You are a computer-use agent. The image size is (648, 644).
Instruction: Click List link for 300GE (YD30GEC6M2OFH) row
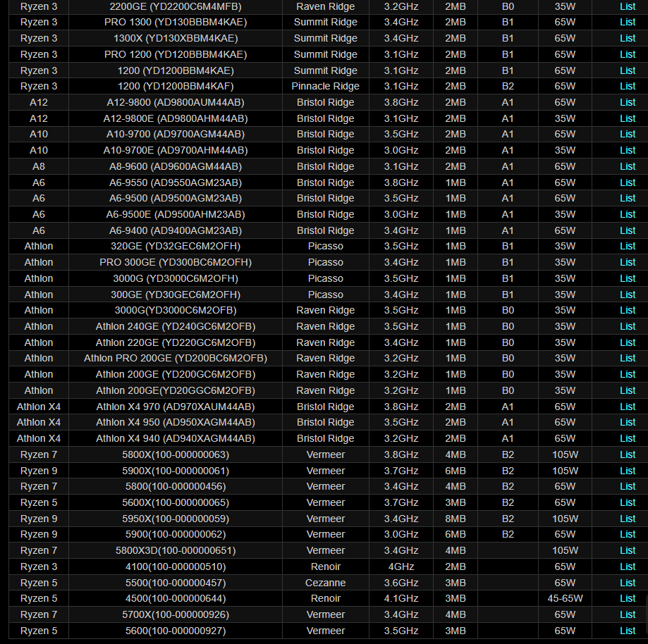click(x=628, y=295)
